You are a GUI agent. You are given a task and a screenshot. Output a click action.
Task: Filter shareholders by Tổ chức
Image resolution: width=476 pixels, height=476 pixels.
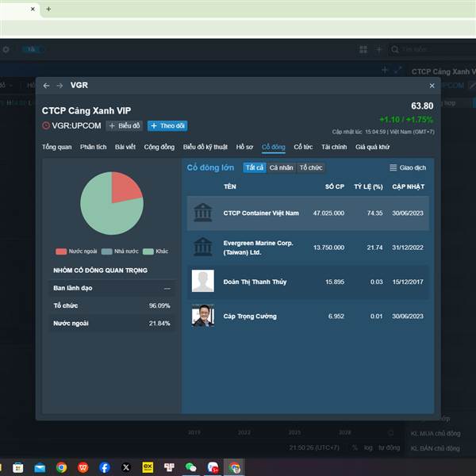point(311,167)
